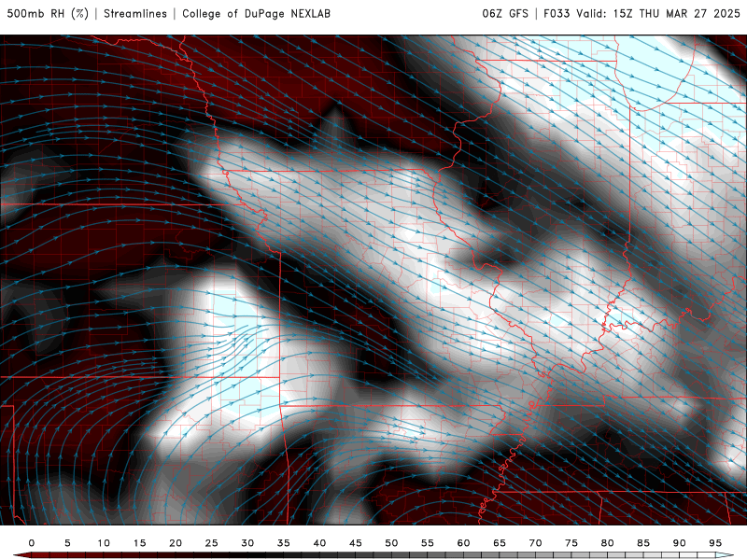Click the '50' colorbar scale label

(391, 543)
